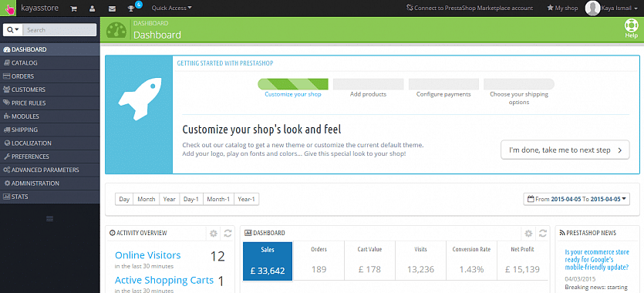Open the messages envelope icon

point(112,8)
